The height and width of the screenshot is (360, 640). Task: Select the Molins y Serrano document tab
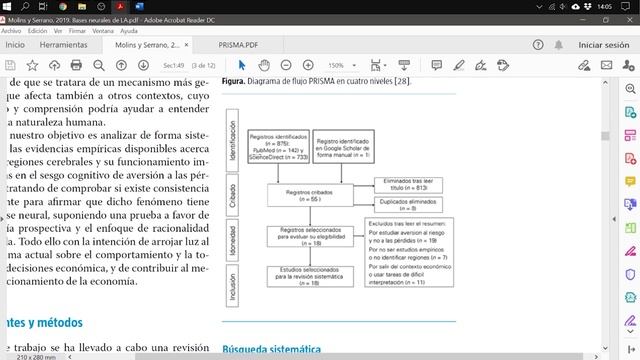147,45
